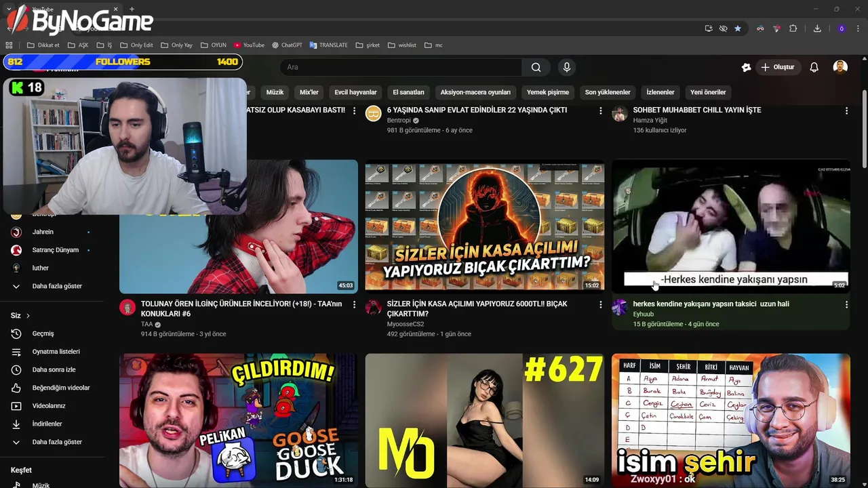Image resolution: width=868 pixels, height=488 pixels.
Task: Open the OYUN bookmark folder
Action: coord(214,45)
